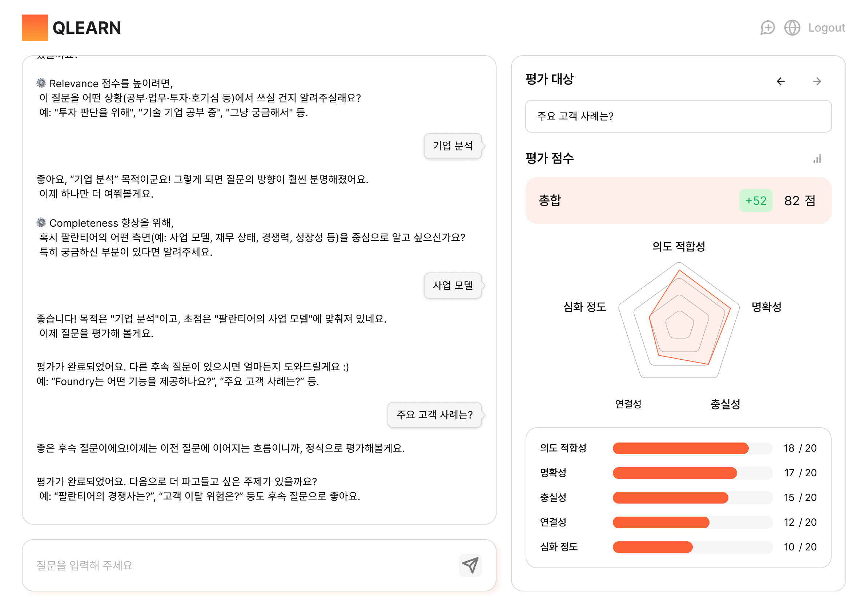The width and height of the screenshot is (868, 606).
Task: Click the +52 score change badge
Action: [755, 201]
